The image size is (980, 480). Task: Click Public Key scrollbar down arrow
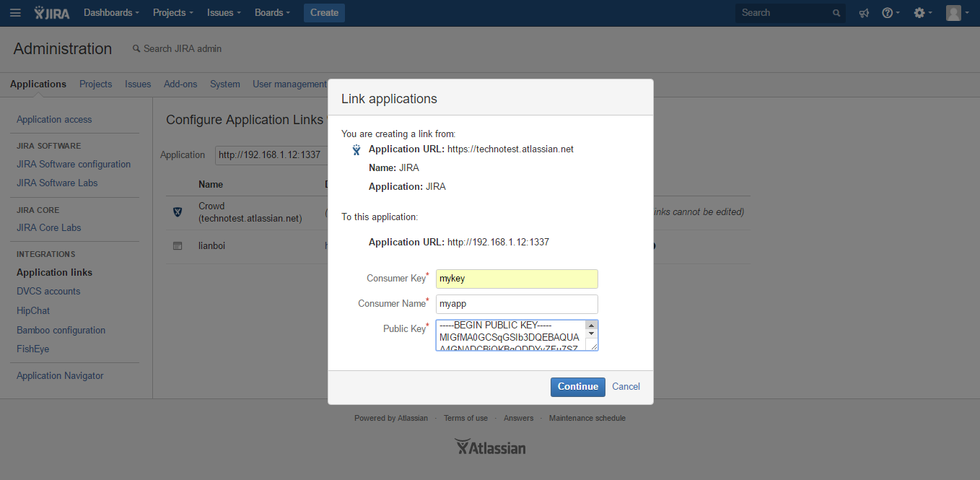tap(592, 333)
